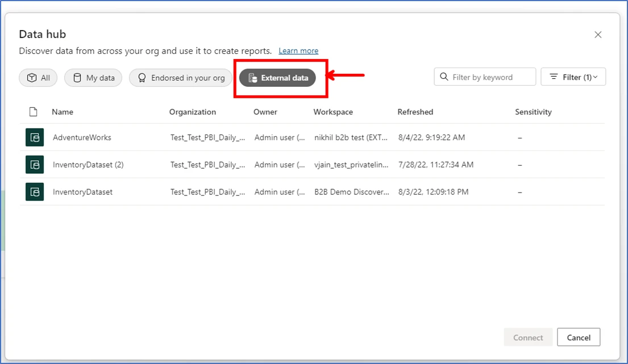Open the Filter (1) dropdown
Screen dimensions: 628x364
tap(573, 77)
